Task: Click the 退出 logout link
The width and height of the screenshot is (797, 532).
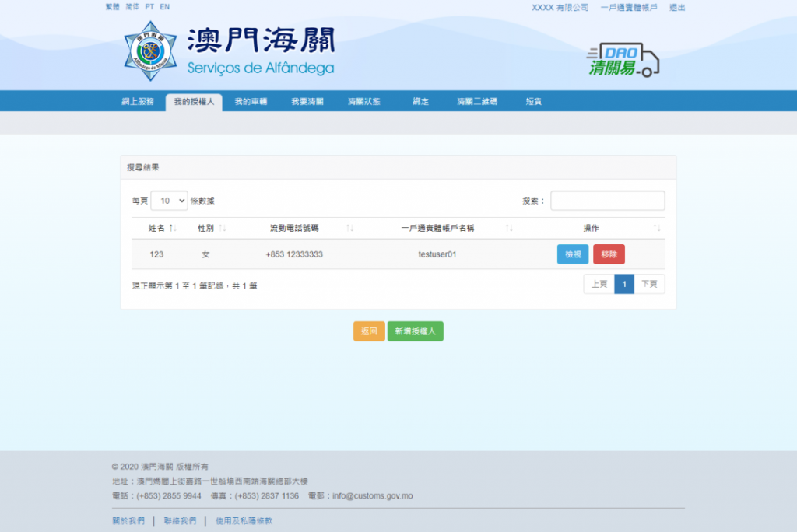Action: tap(677, 8)
